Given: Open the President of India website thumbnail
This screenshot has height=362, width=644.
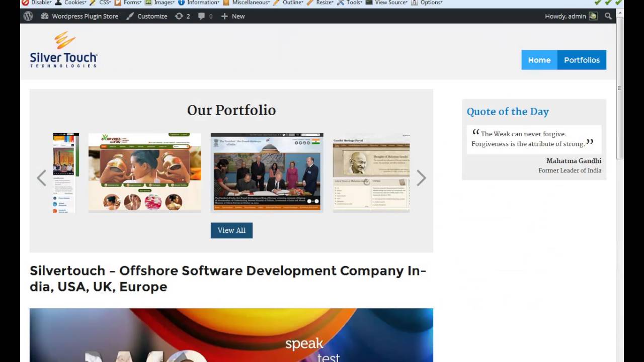Looking at the screenshot, I should coord(267,172).
